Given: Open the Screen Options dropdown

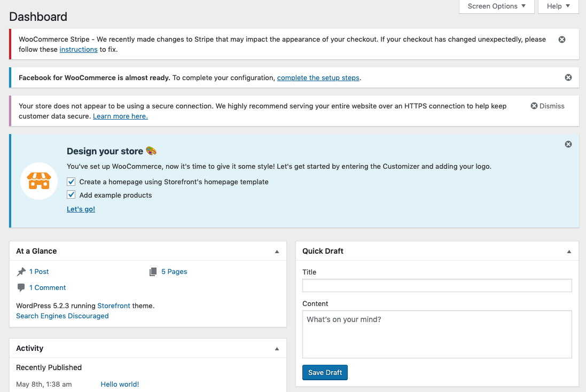Looking at the screenshot, I should (496, 6).
